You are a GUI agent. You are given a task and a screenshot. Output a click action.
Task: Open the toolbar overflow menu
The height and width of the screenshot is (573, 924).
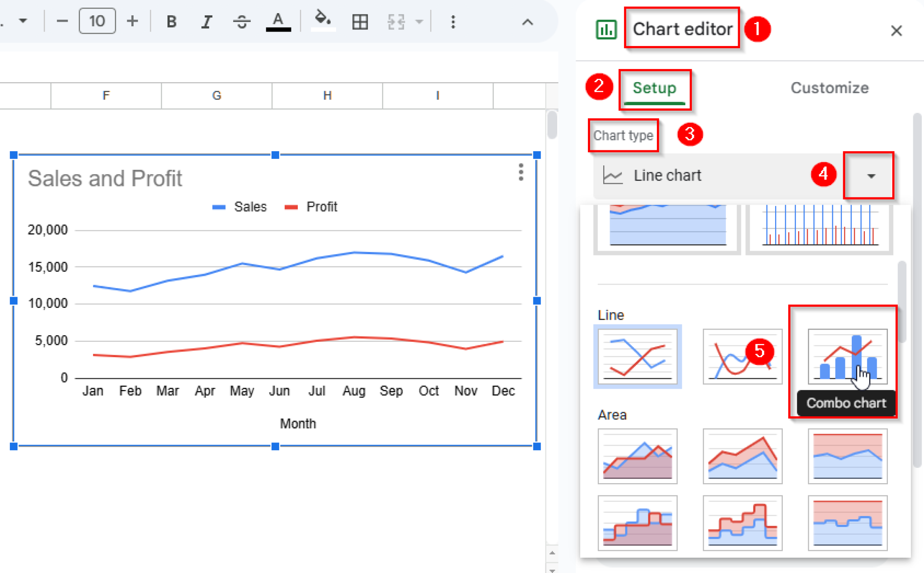(x=453, y=21)
